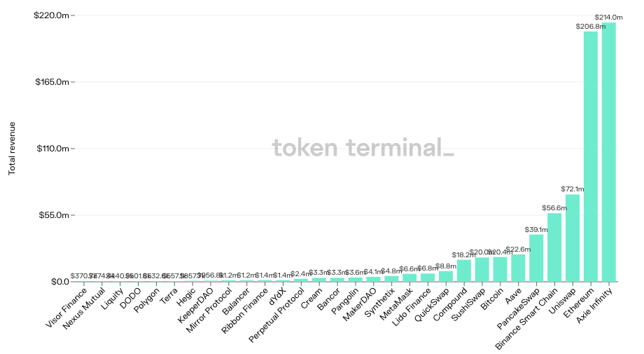Click the $214.0m value label
644x354 pixels.
point(608,17)
